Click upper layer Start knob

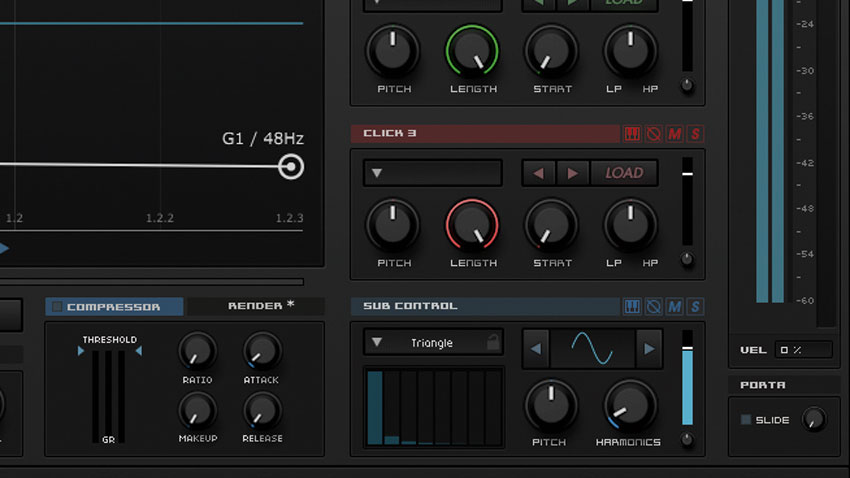[x=551, y=51]
